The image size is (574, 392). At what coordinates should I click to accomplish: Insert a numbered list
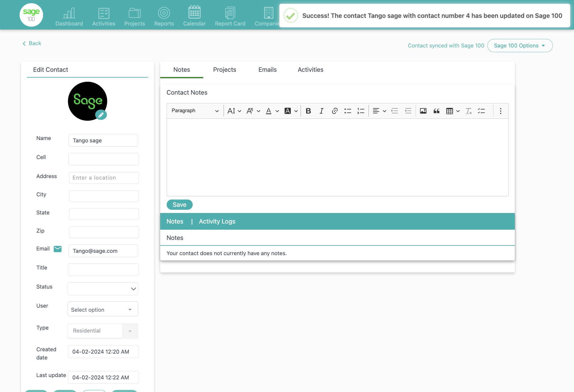coord(361,111)
